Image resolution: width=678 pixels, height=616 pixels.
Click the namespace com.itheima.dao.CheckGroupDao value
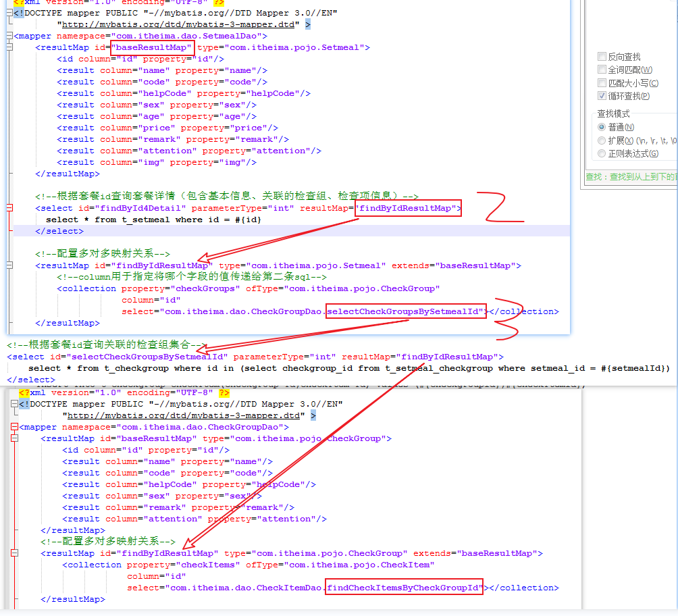coord(200,427)
